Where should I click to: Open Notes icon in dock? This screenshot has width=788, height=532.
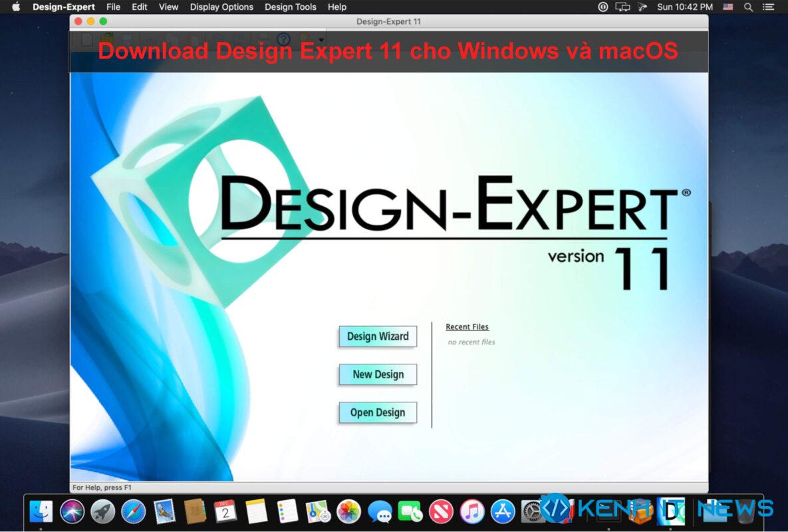256,511
